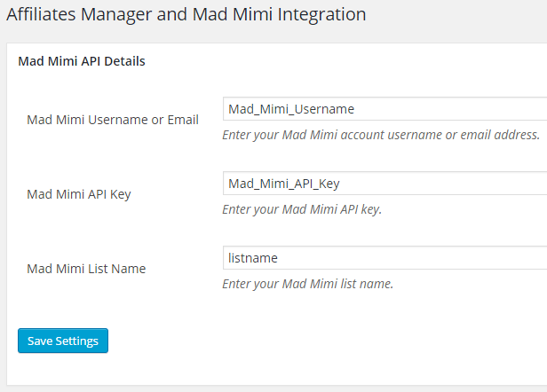Click the Save Settings button
Viewport: 547px width, 392px height.
click(x=63, y=341)
